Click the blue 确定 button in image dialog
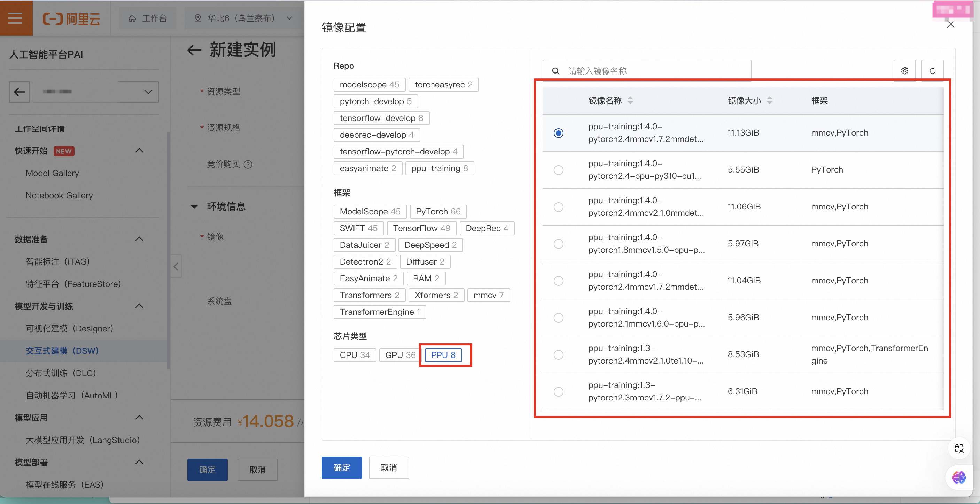This screenshot has height=504, width=980. click(341, 467)
